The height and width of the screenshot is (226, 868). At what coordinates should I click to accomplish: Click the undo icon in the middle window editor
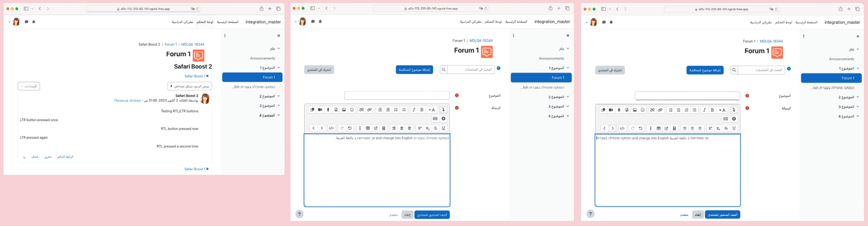pos(350,128)
